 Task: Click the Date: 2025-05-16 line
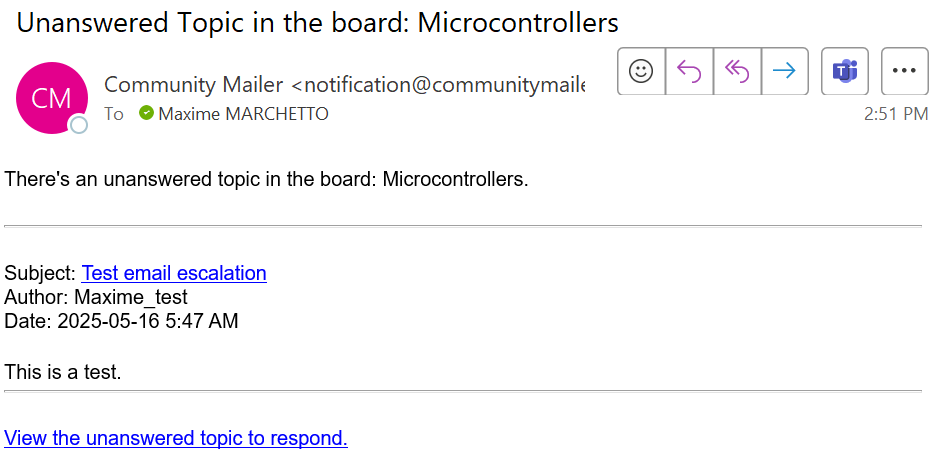point(121,321)
